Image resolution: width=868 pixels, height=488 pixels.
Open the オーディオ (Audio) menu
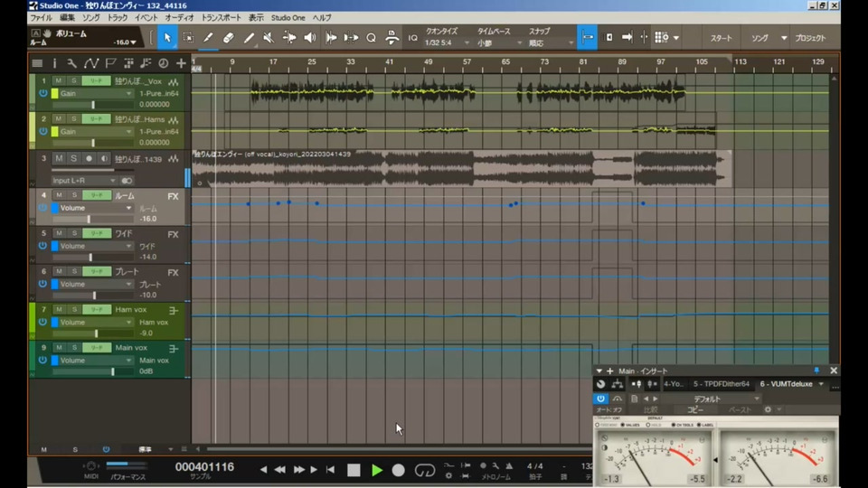point(179,17)
